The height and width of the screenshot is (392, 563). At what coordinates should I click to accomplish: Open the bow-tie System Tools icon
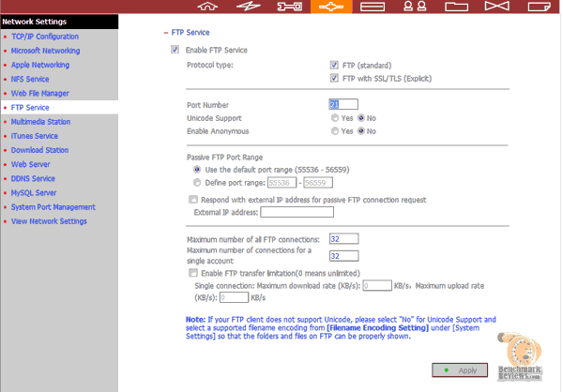(497, 7)
